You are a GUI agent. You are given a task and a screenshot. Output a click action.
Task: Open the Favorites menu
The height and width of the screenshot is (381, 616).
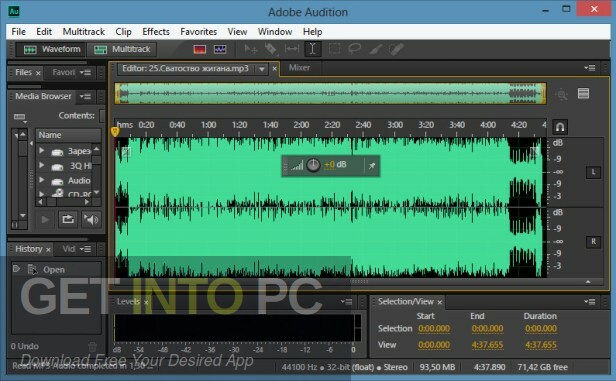pos(198,32)
